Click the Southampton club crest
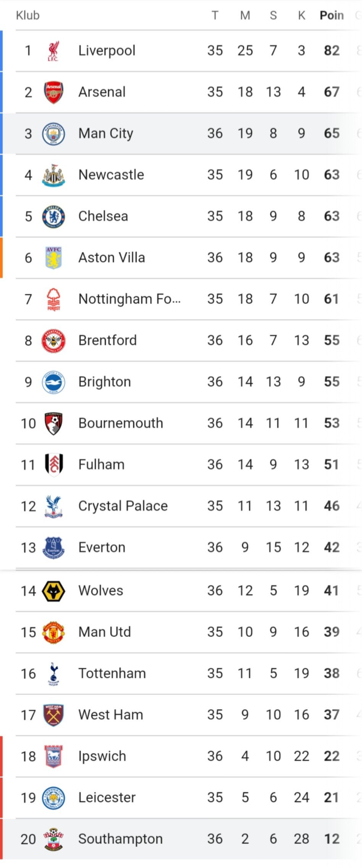 tap(53, 839)
